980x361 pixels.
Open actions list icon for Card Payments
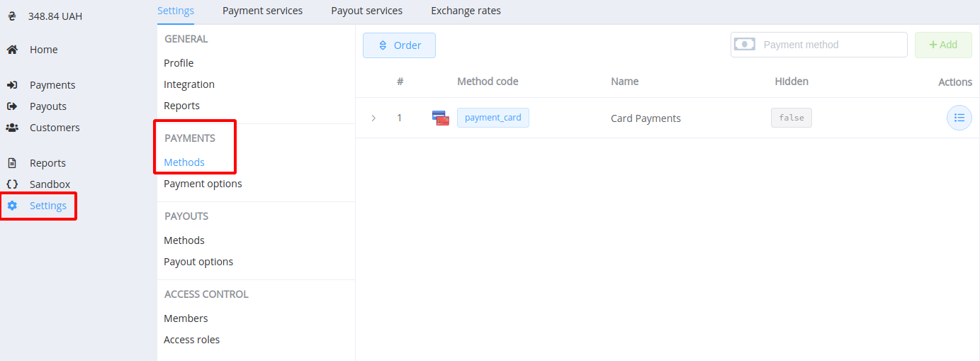click(959, 118)
